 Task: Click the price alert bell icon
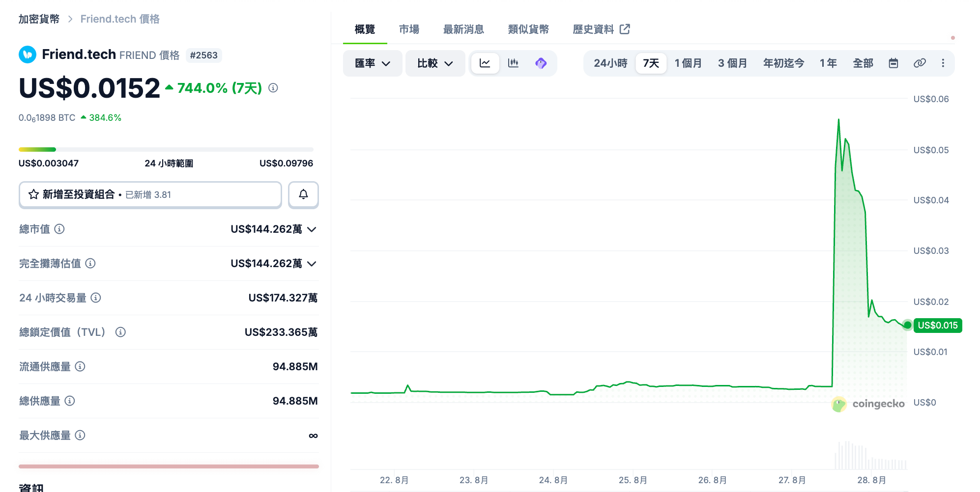(303, 195)
